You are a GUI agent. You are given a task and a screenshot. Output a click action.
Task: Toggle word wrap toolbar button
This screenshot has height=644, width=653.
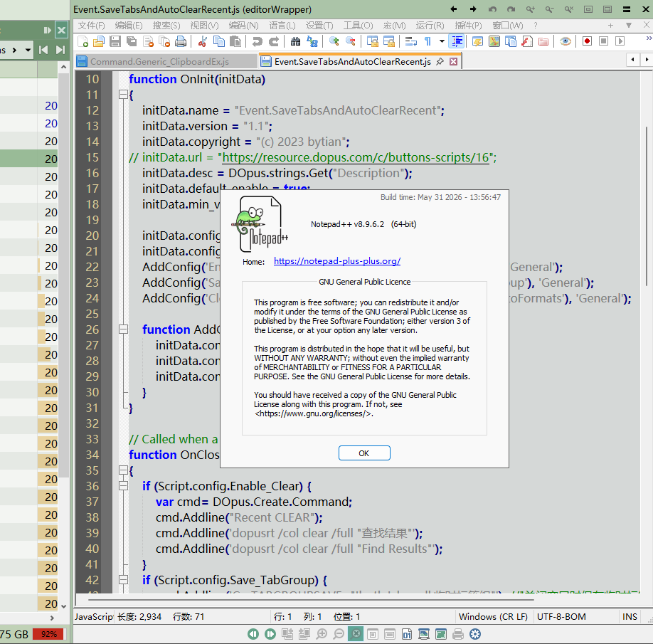click(x=411, y=41)
